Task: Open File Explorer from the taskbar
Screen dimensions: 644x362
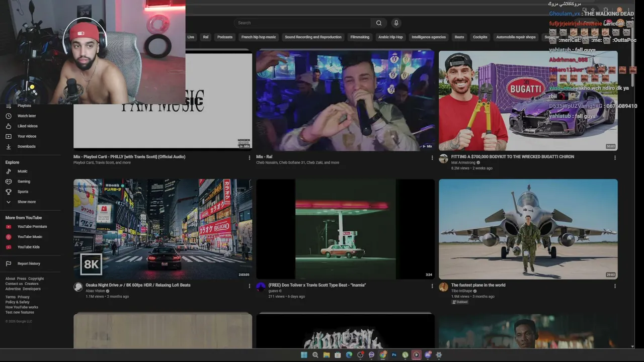Action: (327, 355)
